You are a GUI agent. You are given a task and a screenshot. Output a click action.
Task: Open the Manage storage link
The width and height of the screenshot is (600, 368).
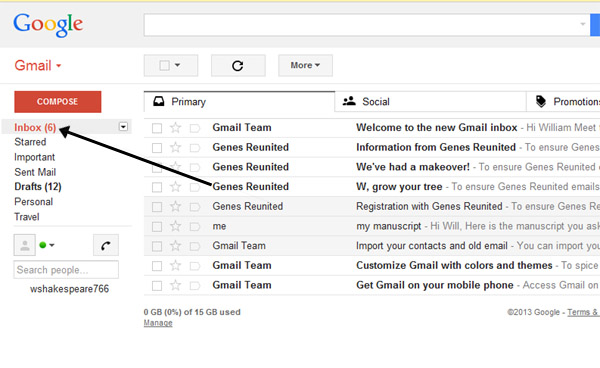(158, 323)
